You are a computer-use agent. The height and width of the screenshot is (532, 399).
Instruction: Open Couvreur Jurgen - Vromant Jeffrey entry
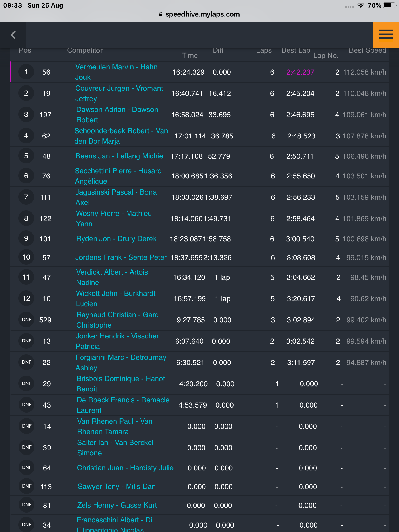coord(119,93)
